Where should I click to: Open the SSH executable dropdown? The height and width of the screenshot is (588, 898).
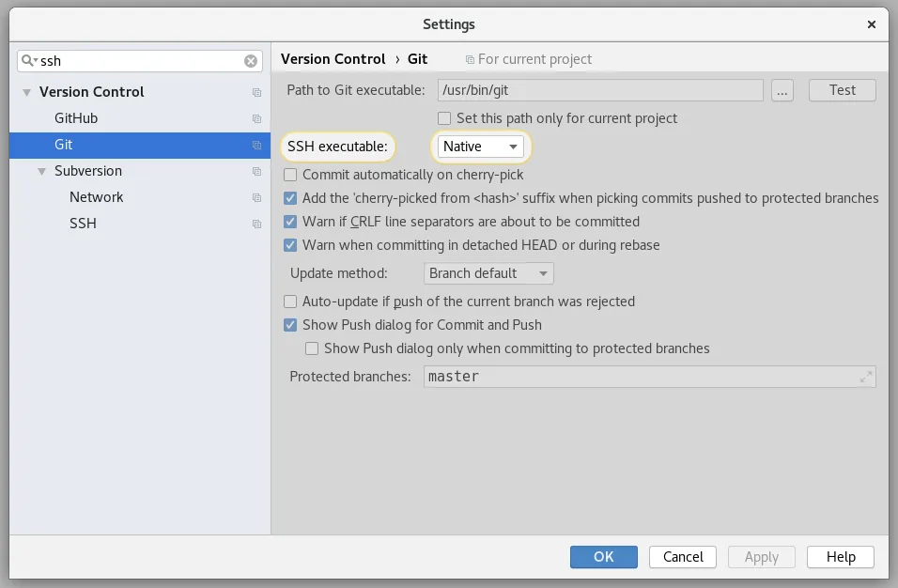click(480, 147)
